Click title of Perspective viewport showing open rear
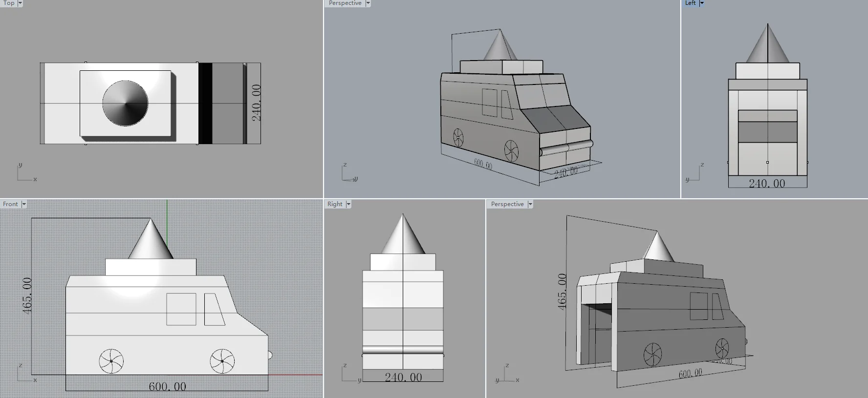868x398 pixels. pos(507,204)
